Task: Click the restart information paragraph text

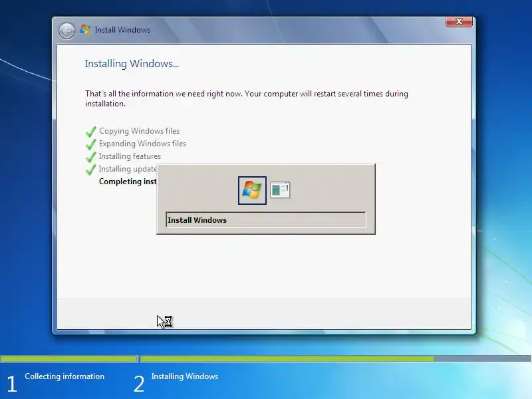Action: pos(247,98)
